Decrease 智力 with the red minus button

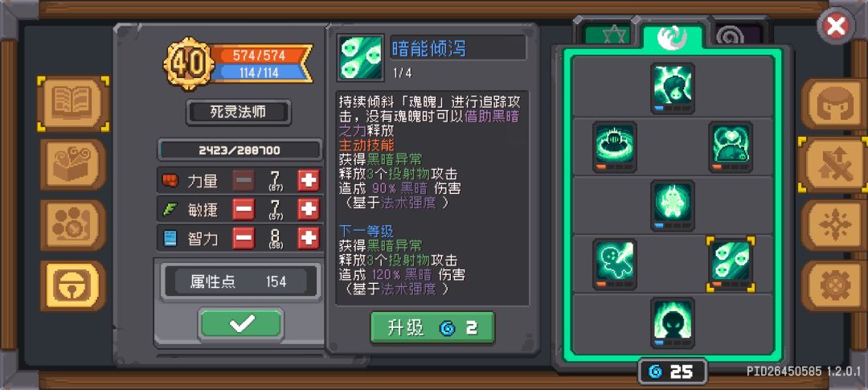point(244,239)
